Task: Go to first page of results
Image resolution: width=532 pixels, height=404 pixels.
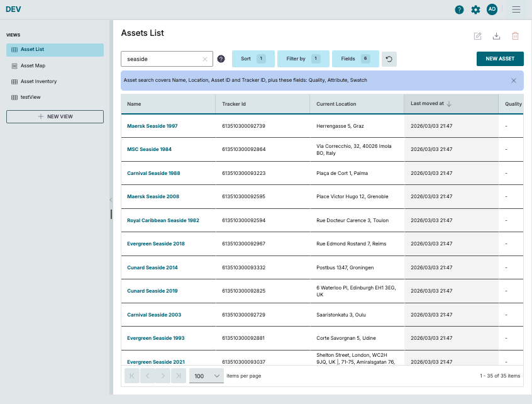Action: (x=132, y=376)
